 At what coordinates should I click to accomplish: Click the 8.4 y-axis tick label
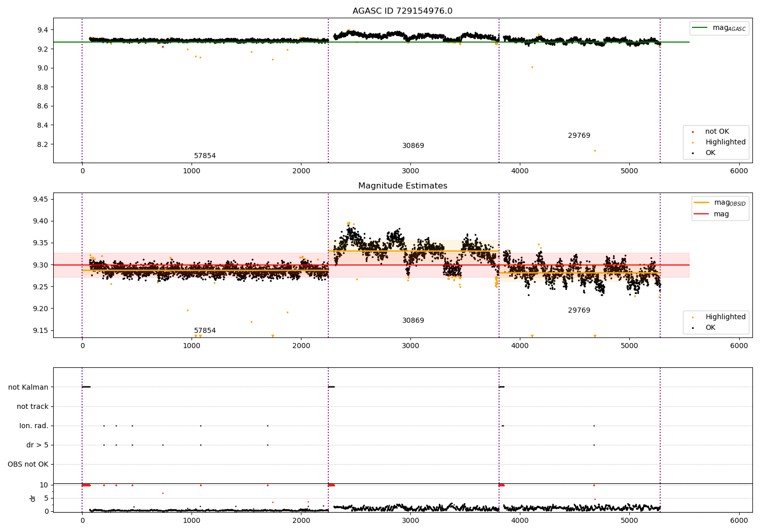coord(43,125)
